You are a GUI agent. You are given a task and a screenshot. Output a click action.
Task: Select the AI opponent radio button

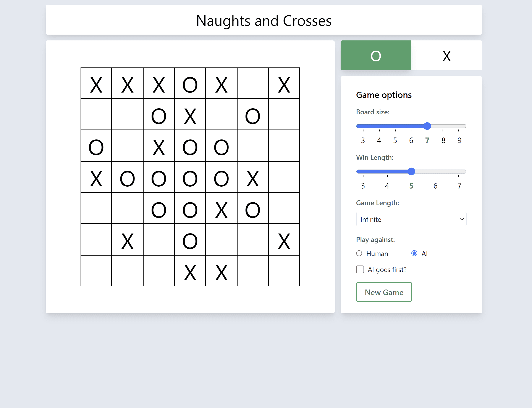pyautogui.click(x=414, y=253)
